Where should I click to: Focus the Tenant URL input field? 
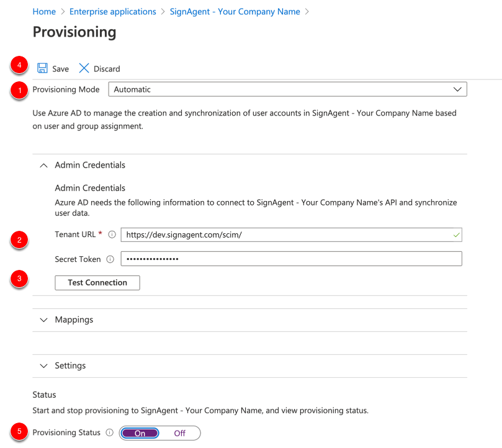(x=292, y=235)
